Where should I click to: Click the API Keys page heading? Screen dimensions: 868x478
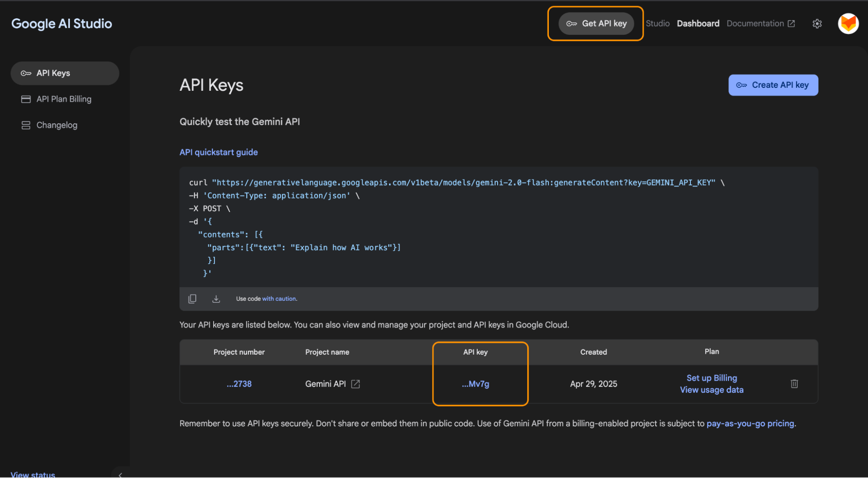point(211,85)
